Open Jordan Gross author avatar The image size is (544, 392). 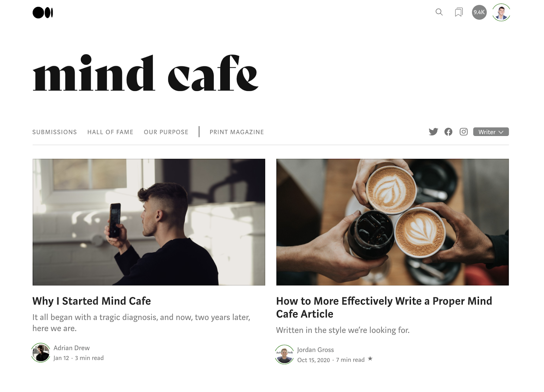(x=284, y=354)
